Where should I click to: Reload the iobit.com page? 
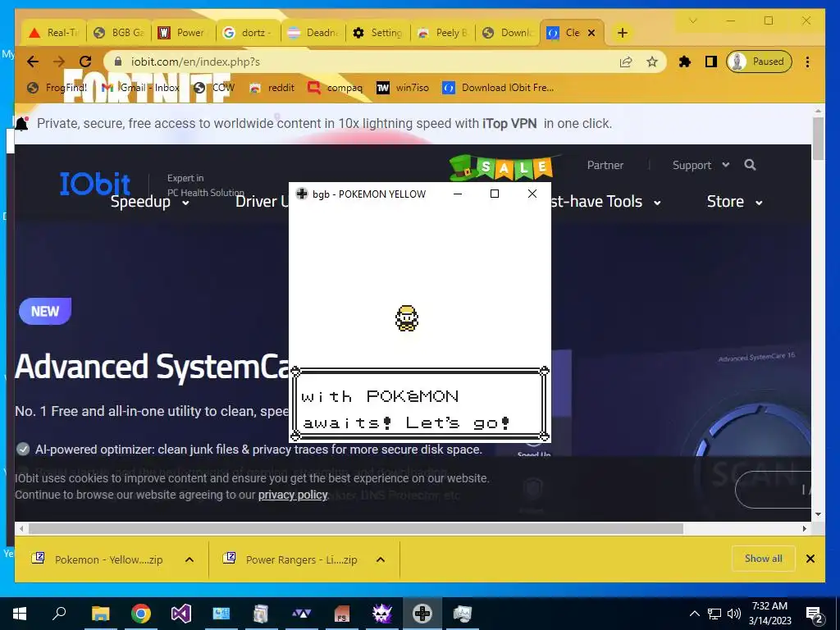click(85, 62)
